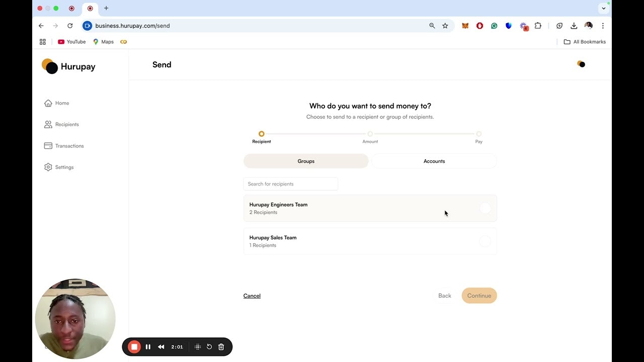Image resolution: width=644 pixels, height=362 pixels.
Task: Open the MetaMask fox extension
Action: [465, 26]
